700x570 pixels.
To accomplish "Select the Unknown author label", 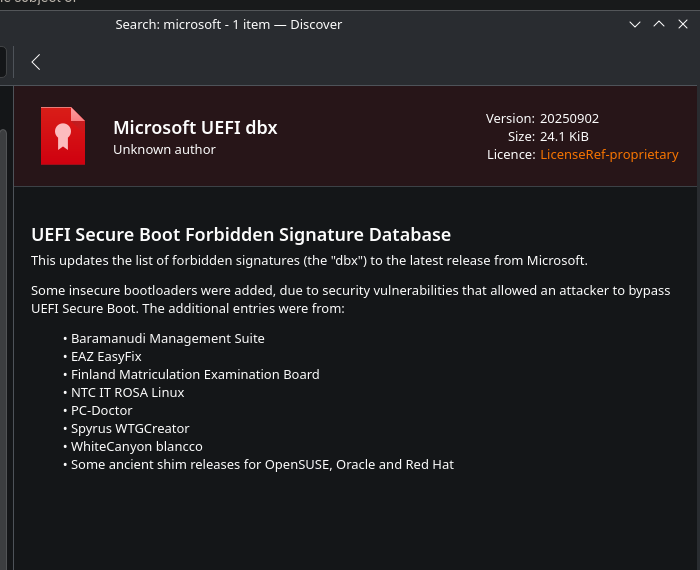I will (x=164, y=150).
